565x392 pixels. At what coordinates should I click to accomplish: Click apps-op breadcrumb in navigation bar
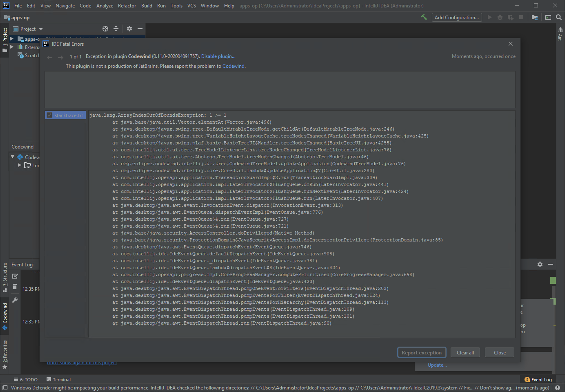(x=17, y=18)
